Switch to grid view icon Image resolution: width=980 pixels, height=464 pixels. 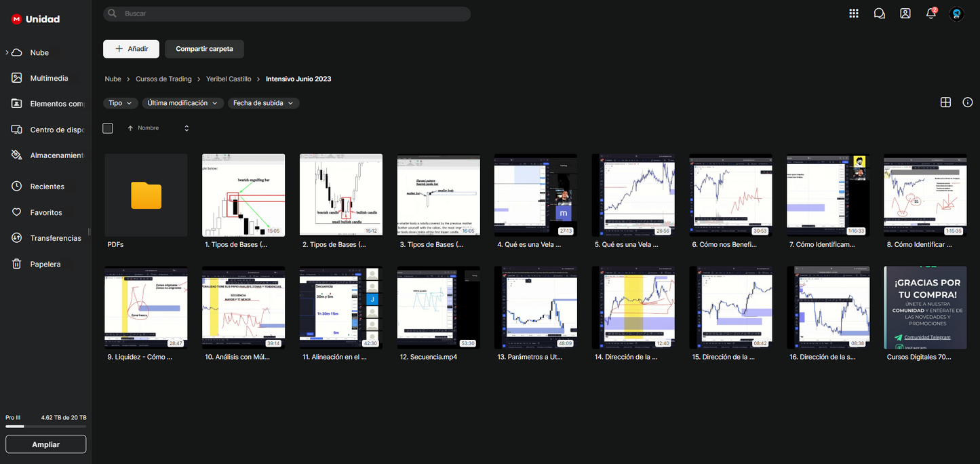click(945, 102)
